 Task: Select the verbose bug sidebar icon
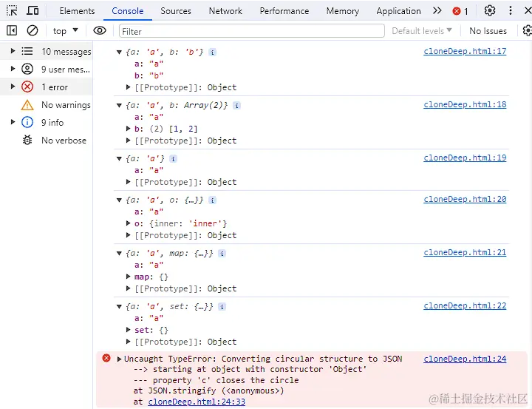click(27, 140)
